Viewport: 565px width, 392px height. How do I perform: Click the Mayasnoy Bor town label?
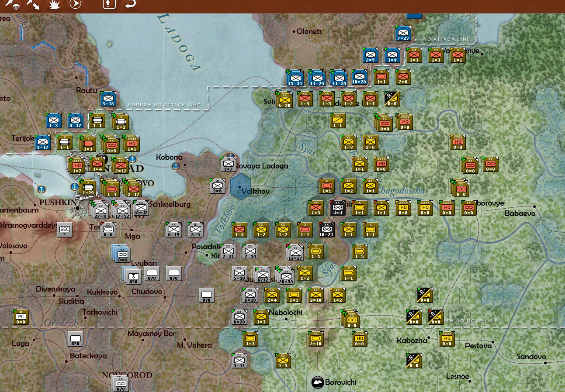[152, 334]
